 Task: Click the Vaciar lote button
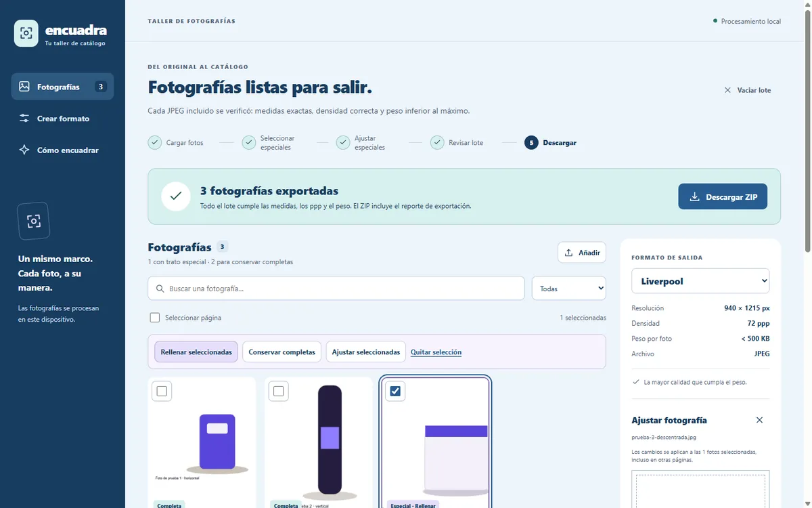pos(748,90)
